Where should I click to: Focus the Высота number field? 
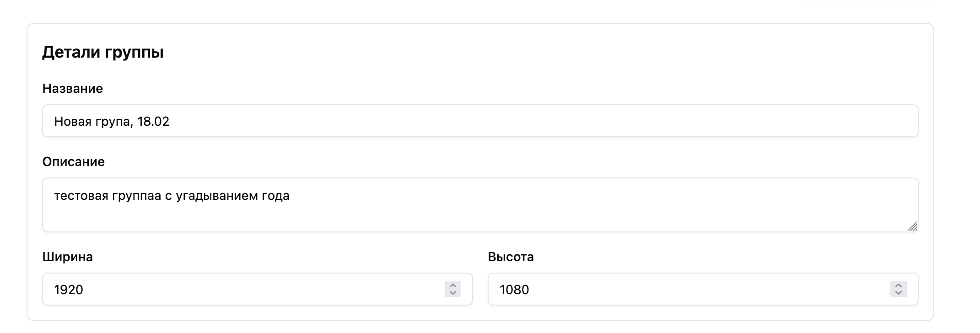coord(686,290)
